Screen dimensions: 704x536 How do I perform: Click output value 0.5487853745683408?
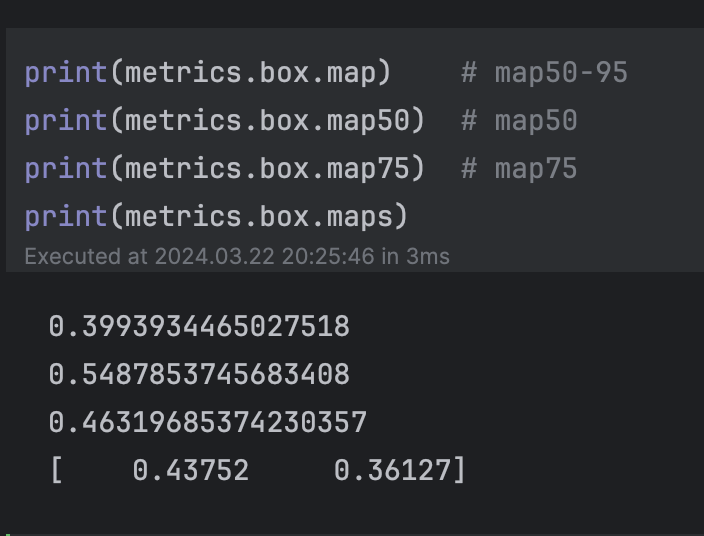[x=199, y=374]
